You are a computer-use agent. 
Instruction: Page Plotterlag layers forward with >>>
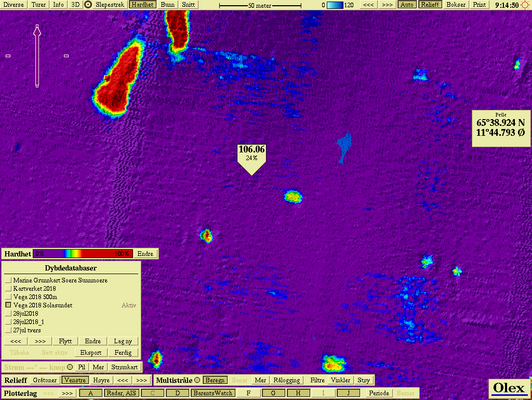click(x=67, y=393)
